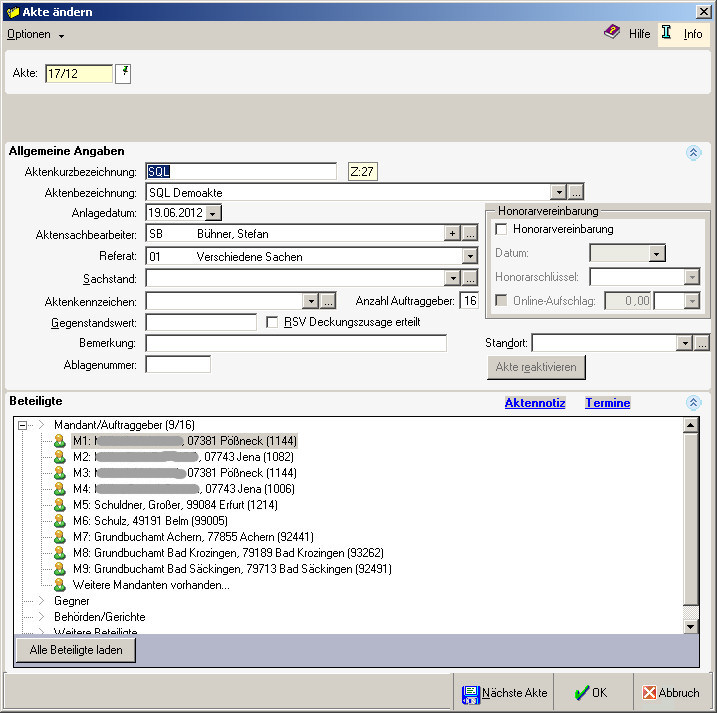Enable Honorarvereinbarung checkbox
717x713 pixels.
[502, 230]
